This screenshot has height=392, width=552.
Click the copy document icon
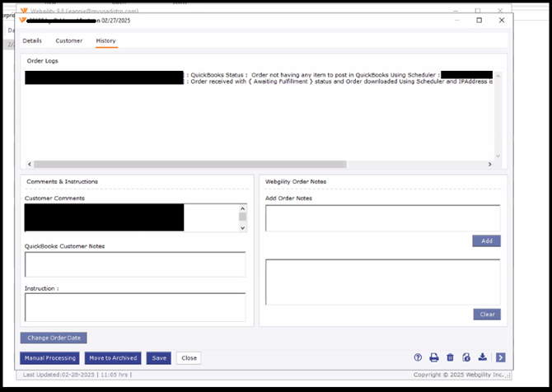[466, 357]
